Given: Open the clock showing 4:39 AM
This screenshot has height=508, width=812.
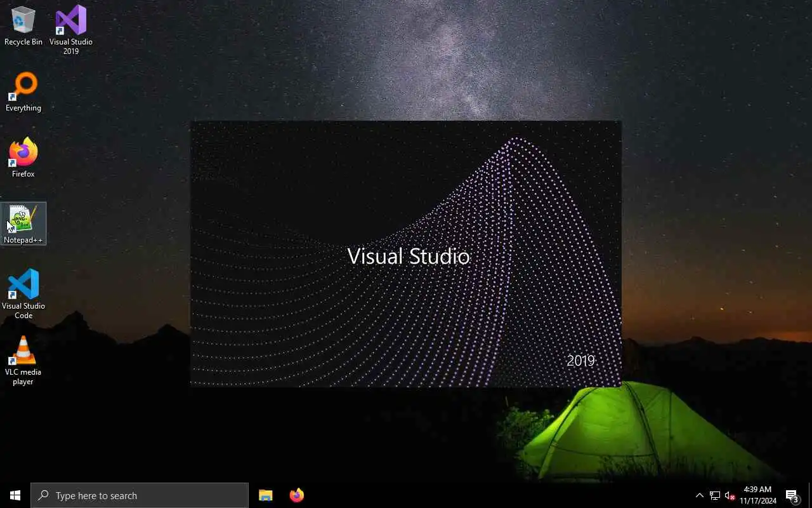Looking at the screenshot, I should pos(757,495).
